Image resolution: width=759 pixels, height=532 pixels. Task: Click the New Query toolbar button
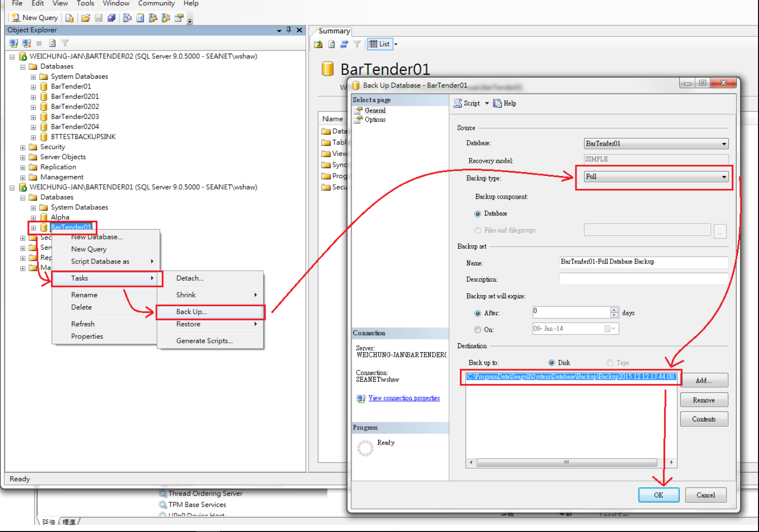point(34,18)
